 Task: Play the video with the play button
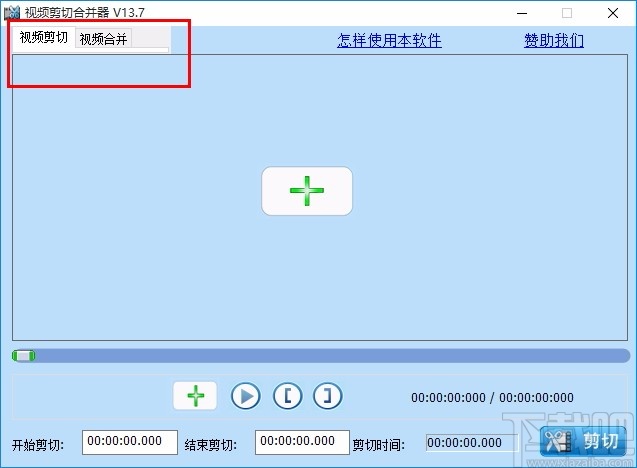coord(246,396)
